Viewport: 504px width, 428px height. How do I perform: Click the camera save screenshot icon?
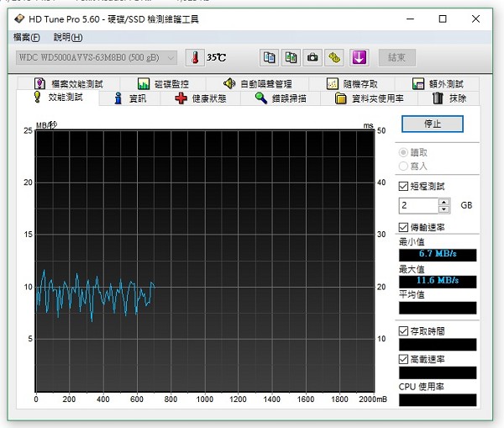tap(312, 58)
